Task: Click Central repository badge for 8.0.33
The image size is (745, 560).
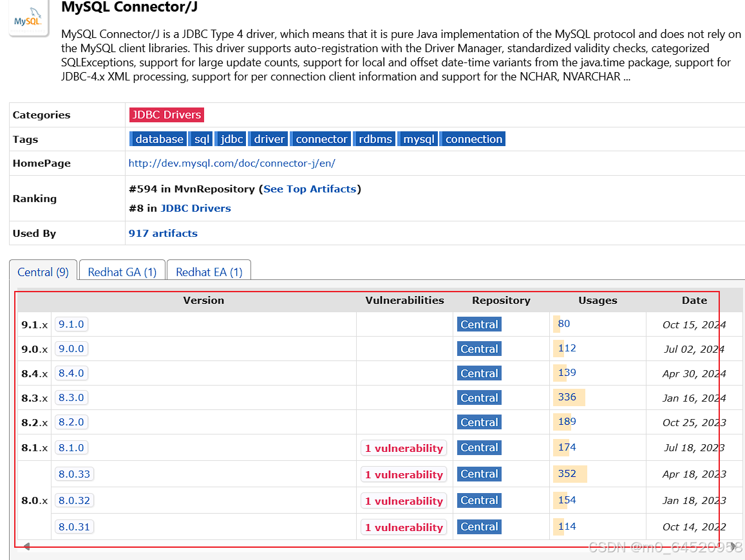Action: [x=479, y=474]
